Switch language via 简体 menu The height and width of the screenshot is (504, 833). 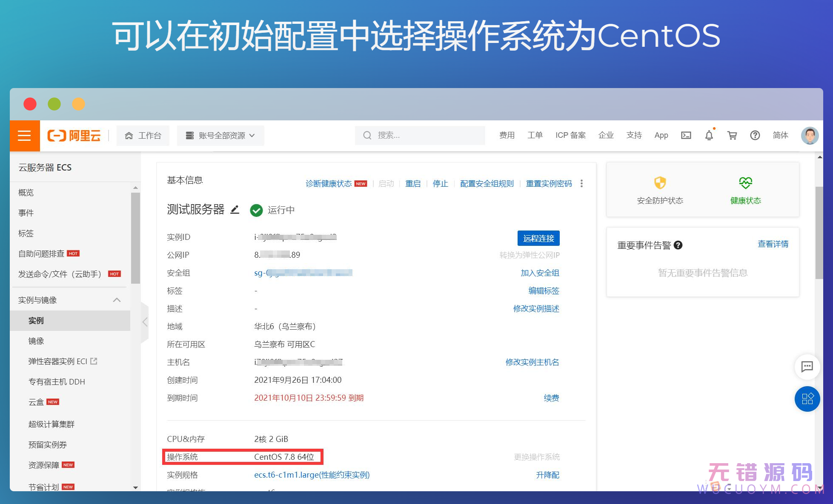[781, 135]
